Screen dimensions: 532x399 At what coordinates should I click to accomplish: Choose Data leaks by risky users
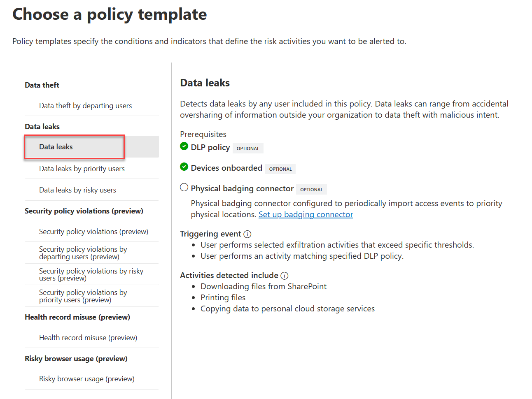[77, 190]
